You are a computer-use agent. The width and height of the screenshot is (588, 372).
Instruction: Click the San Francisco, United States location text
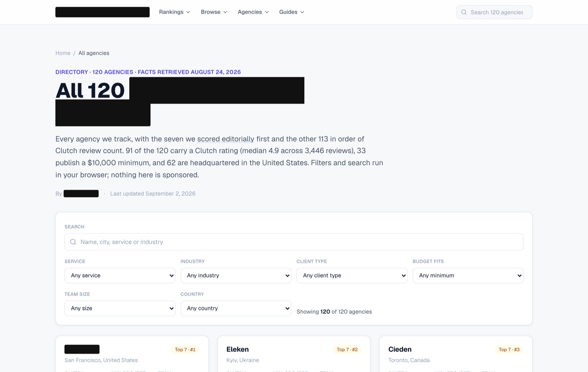[101, 360]
